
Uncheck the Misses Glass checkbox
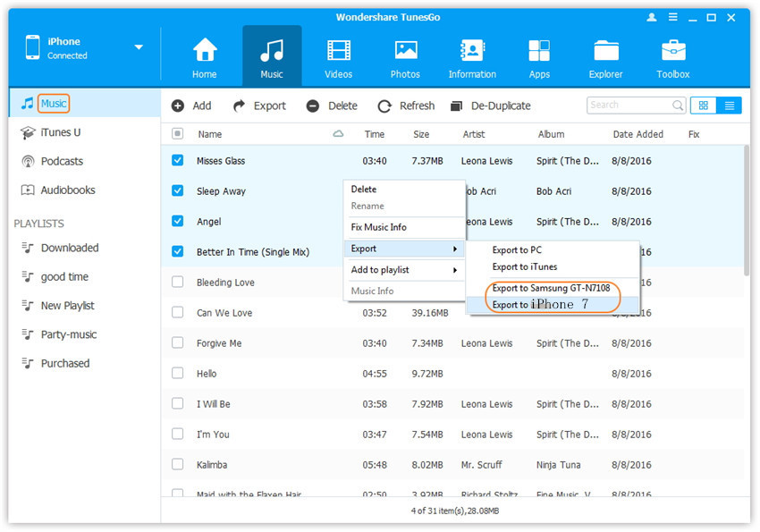pos(177,160)
